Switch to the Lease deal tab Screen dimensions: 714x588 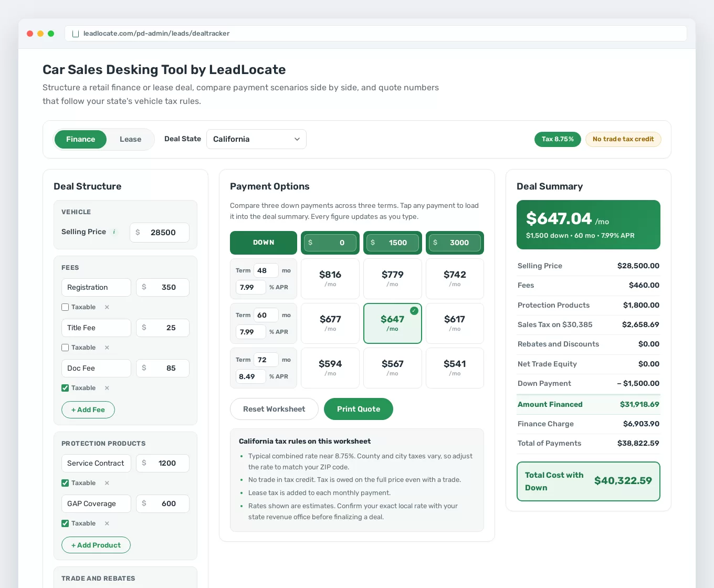pyautogui.click(x=130, y=139)
